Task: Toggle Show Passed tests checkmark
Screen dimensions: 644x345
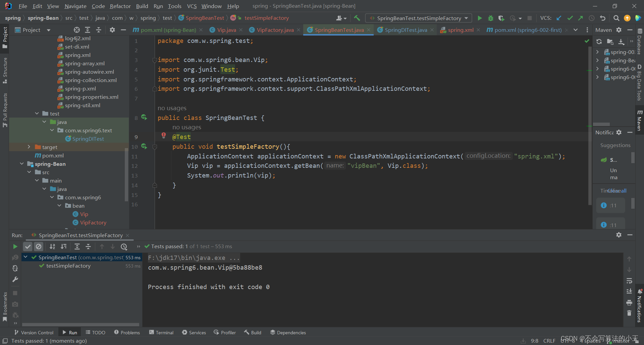Action: (x=28, y=247)
